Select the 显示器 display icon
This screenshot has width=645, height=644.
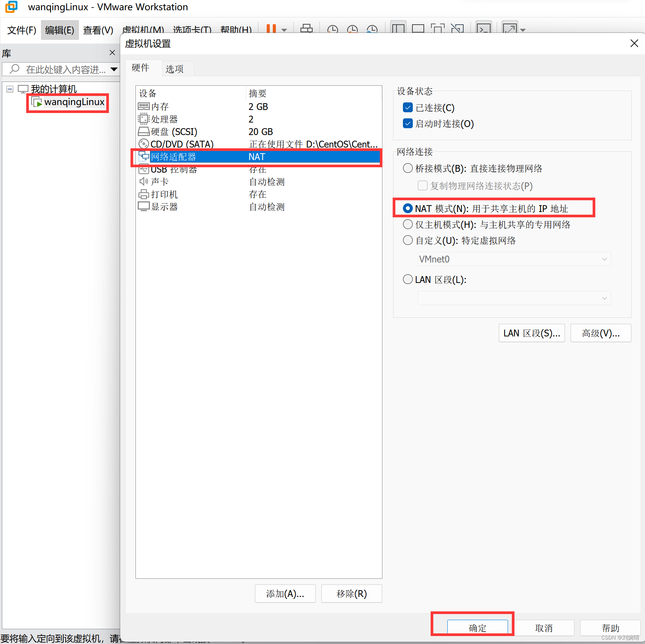pos(144,207)
